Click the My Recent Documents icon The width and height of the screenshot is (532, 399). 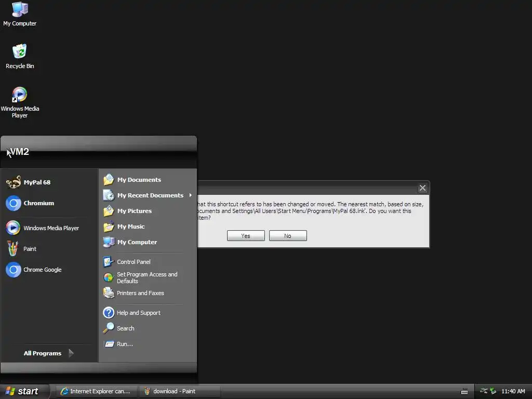click(109, 195)
